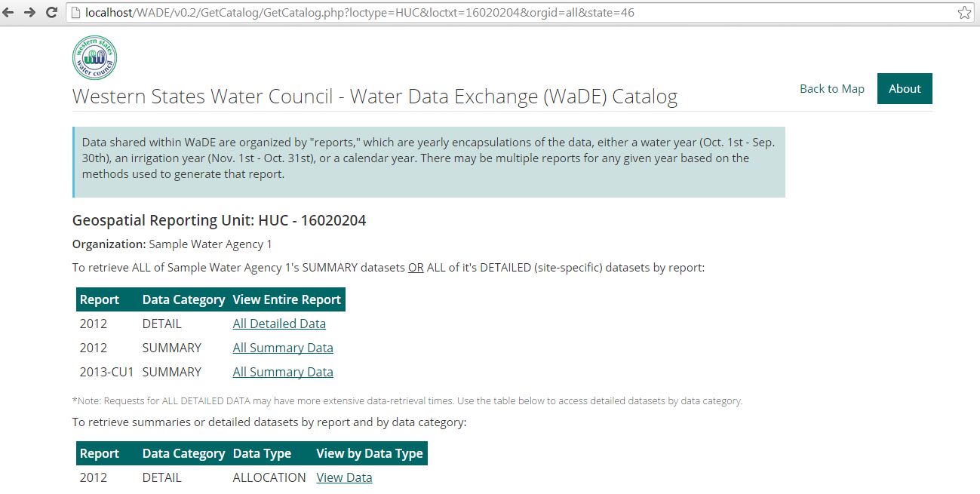Click the View Entire Report column header
Screen dimensions: 980x494
click(287, 299)
